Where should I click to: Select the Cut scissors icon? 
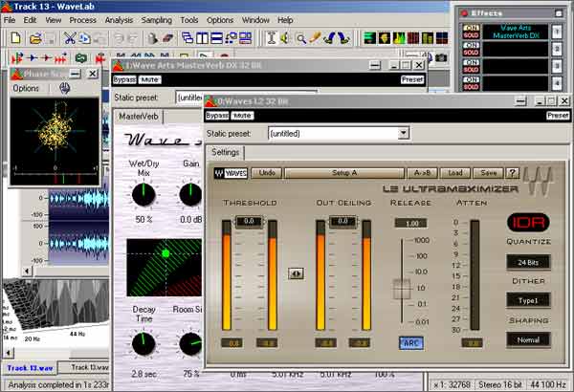pyautogui.click(x=70, y=38)
